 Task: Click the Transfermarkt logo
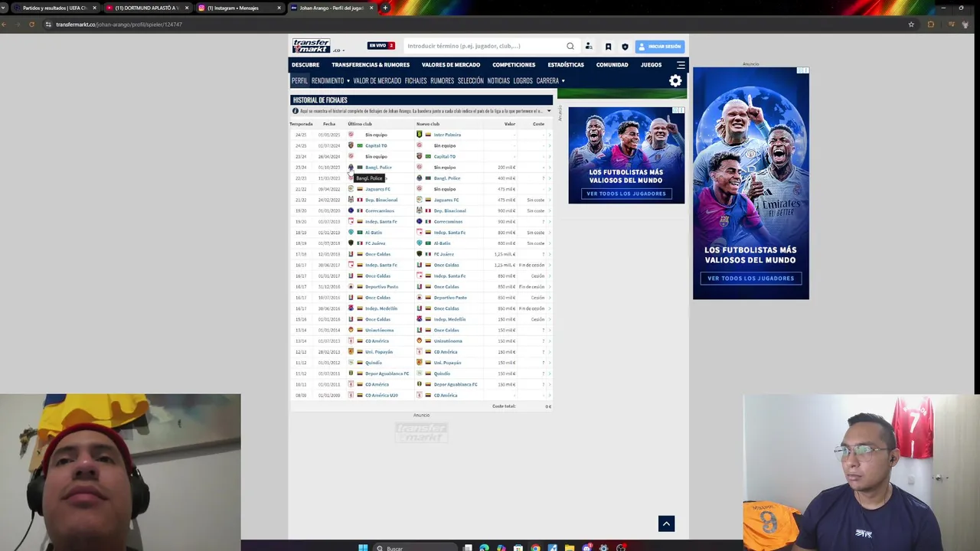[311, 46]
